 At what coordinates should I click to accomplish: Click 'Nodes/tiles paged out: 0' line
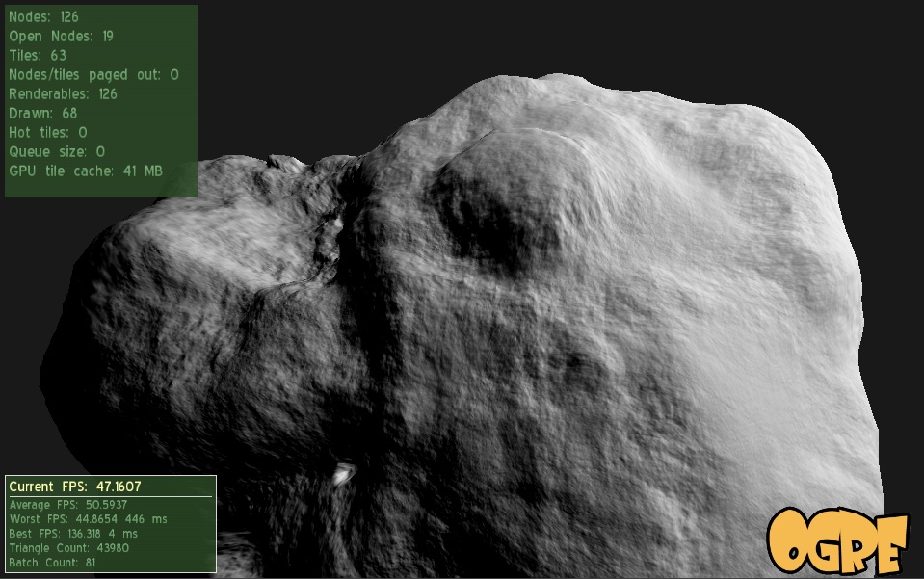93,75
